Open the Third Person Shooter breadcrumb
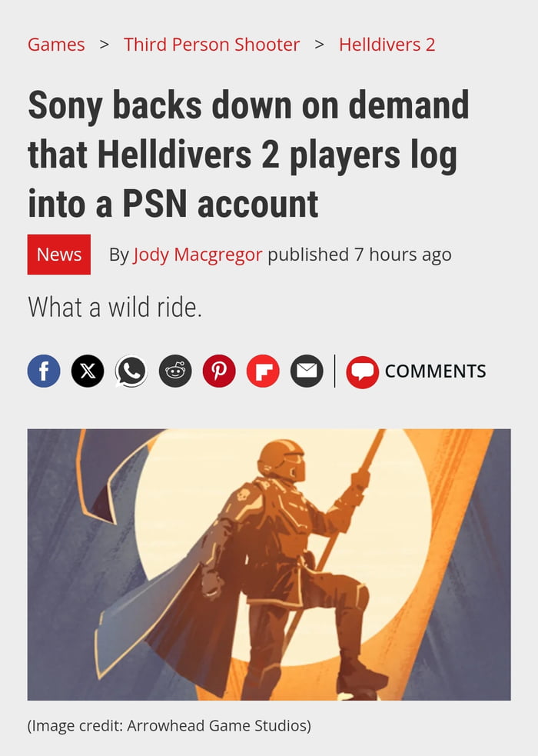The width and height of the screenshot is (538, 756). pyautogui.click(x=211, y=45)
